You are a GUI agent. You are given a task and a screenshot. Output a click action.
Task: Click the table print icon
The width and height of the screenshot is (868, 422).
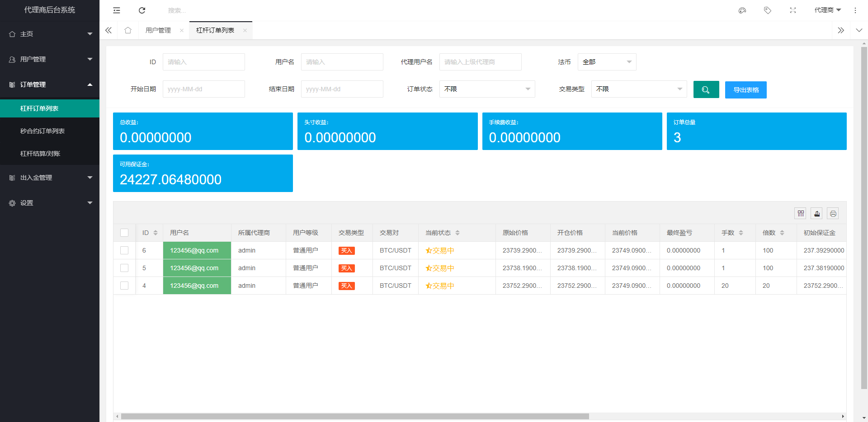833,213
